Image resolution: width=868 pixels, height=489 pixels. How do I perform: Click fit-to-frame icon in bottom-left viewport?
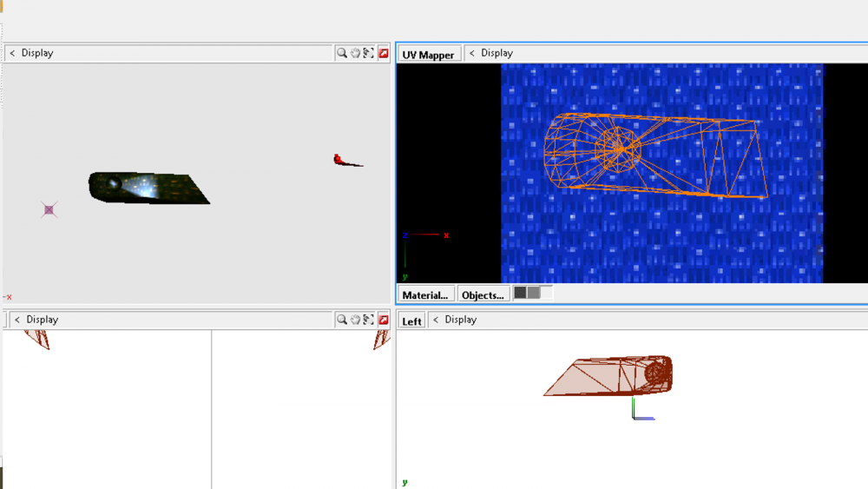click(x=369, y=320)
